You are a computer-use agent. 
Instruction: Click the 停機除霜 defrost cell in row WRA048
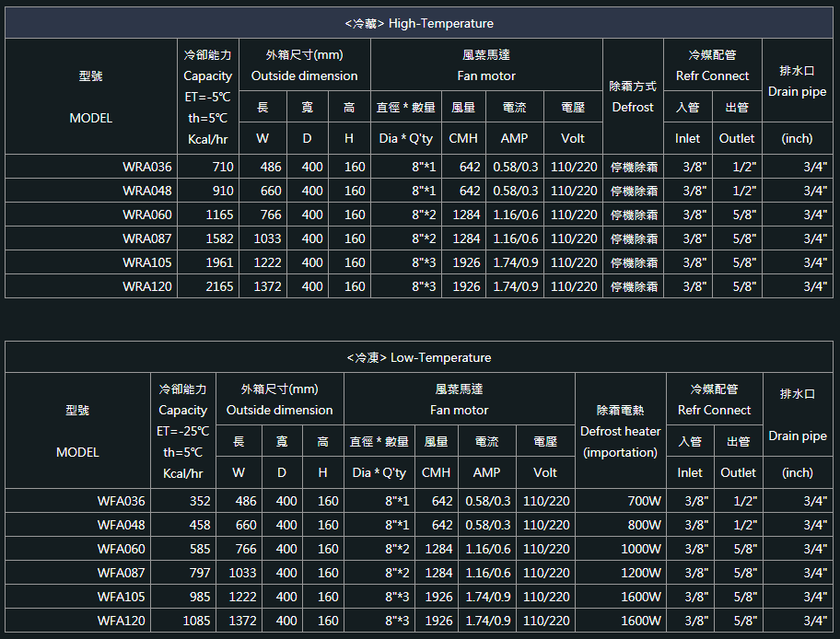[x=634, y=191]
